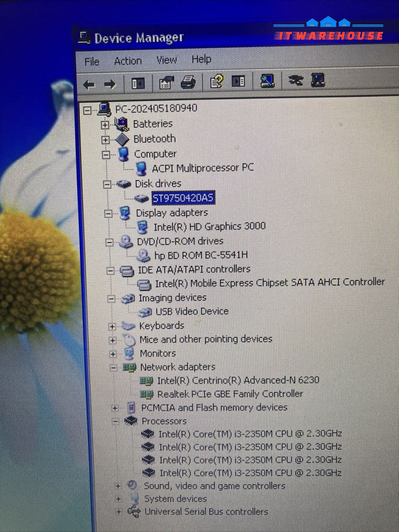The width and height of the screenshot is (399, 532).
Task: Click the Forward arrow toolbar icon
Action: pyautogui.click(x=110, y=84)
